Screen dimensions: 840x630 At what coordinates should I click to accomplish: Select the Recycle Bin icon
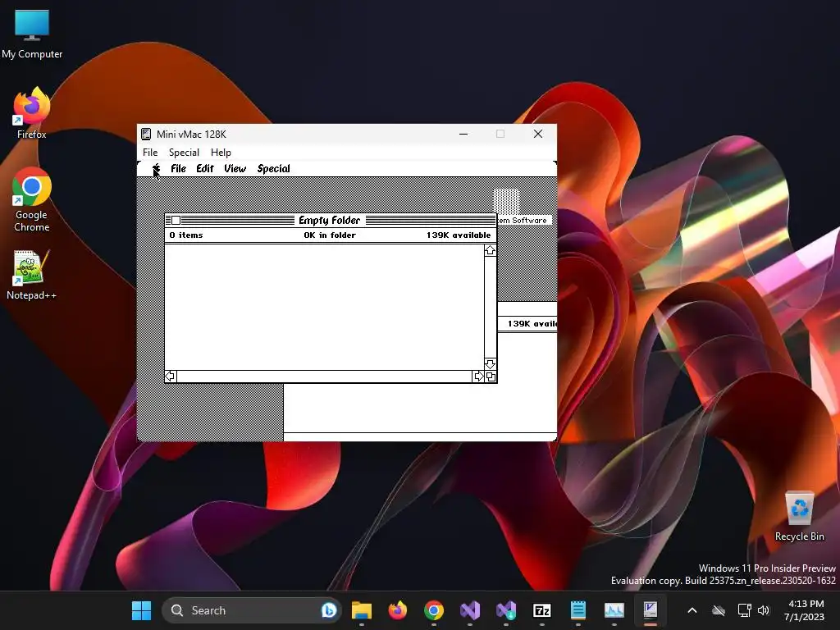click(x=799, y=516)
